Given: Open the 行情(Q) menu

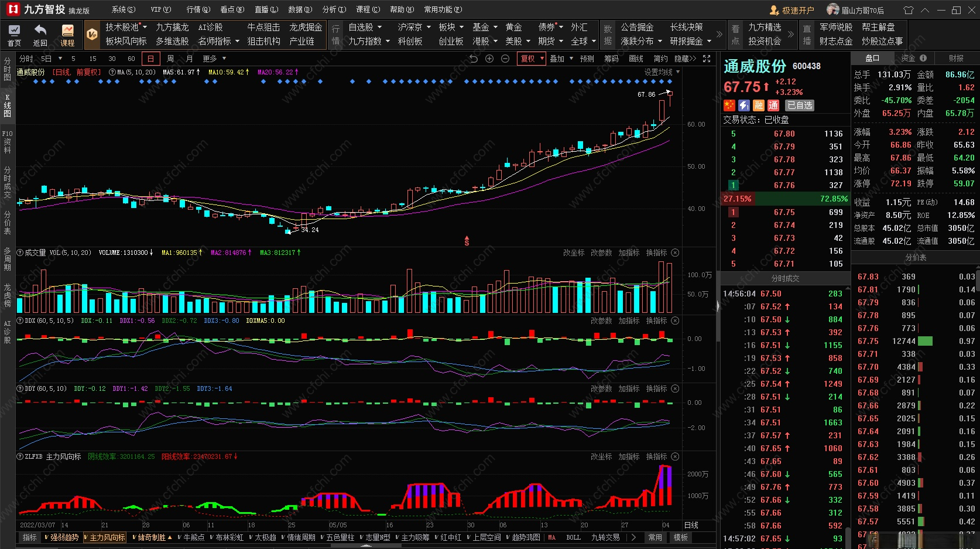Looking at the screenshot, I should click(198, 9).
